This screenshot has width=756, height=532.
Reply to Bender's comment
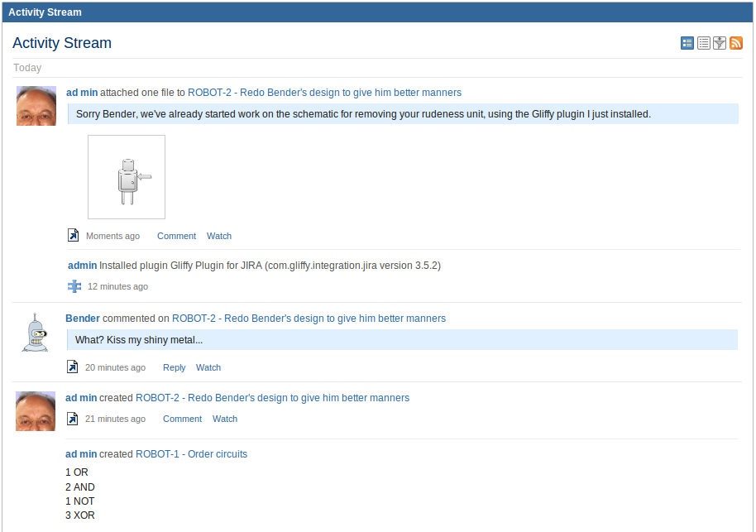pyautogui.click(x=175, y=367)
